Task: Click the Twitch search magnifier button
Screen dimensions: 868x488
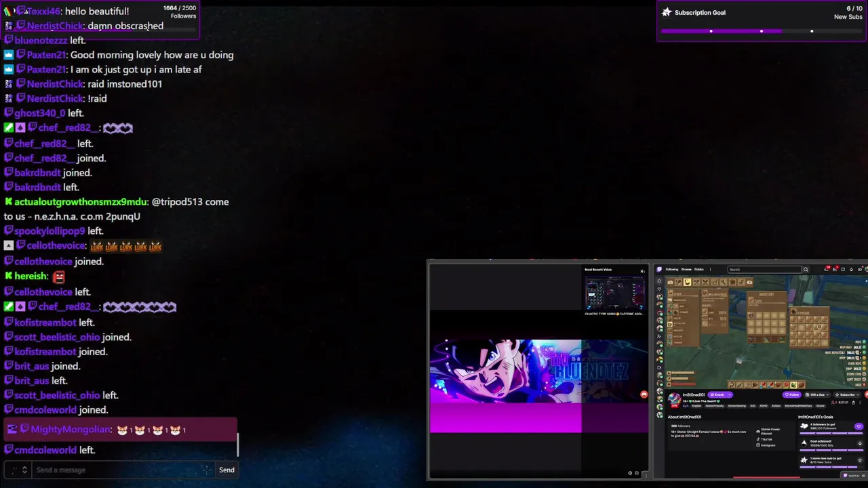Action: [806, 269]
